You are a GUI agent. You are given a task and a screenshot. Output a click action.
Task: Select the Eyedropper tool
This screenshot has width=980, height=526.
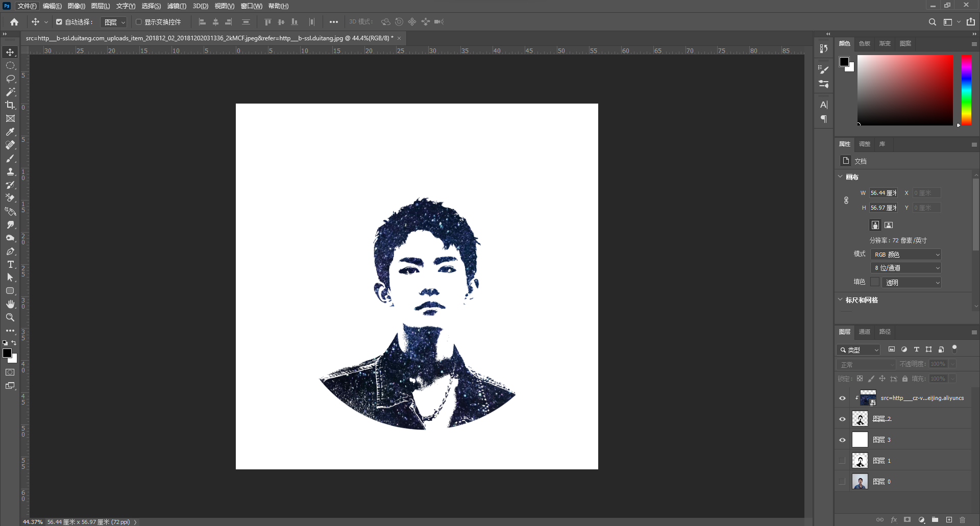coord(10,132)
